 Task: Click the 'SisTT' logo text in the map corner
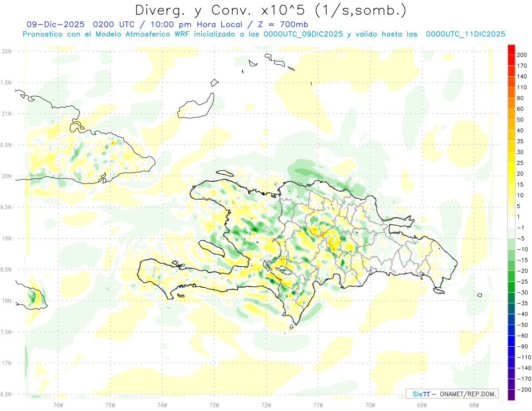pyautogui.click(x=421, y=394)
